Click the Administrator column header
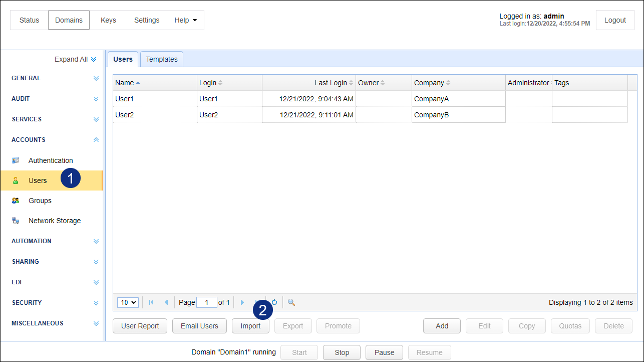The height and width of the screenshot is (362, 644). pyautogui.click(x=528, y=83)
